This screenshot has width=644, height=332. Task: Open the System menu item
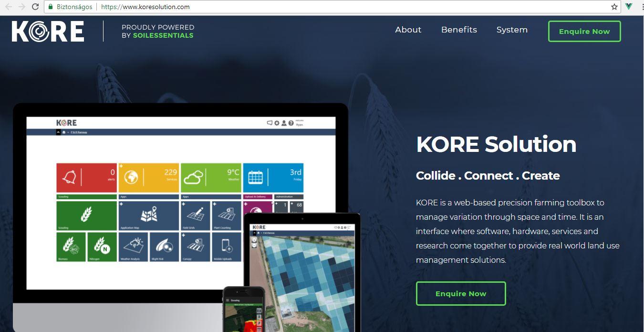click(x=512, y=30)
